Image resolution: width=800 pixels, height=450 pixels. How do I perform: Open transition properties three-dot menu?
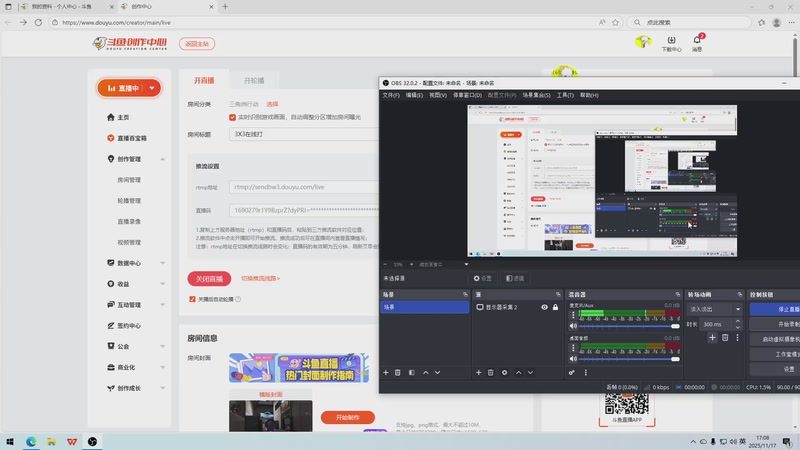pos(737,337)
